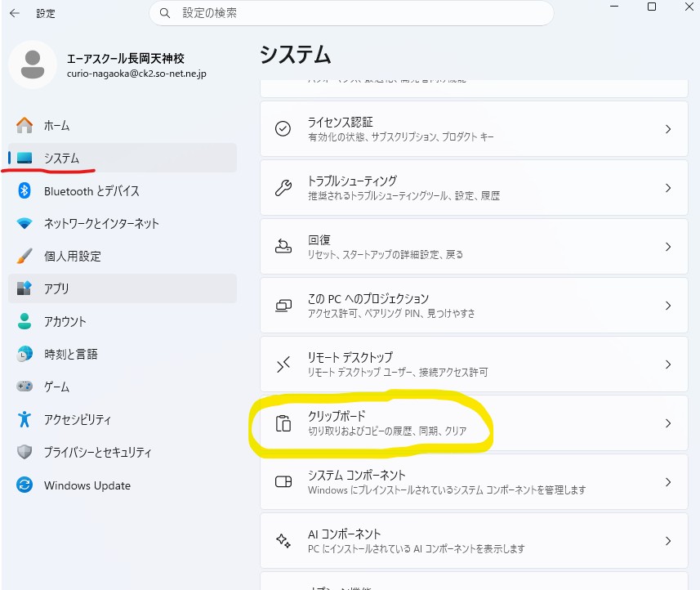Click the Windows Update sync icon
The image size is (700, 590).
[x=25, y=485]
